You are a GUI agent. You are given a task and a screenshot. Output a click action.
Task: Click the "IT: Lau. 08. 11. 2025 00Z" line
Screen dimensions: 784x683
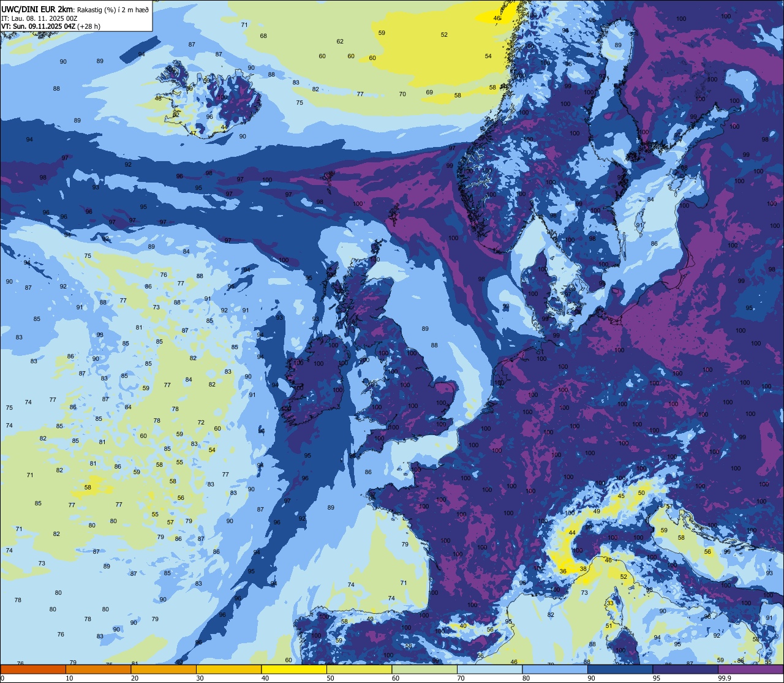39,18
